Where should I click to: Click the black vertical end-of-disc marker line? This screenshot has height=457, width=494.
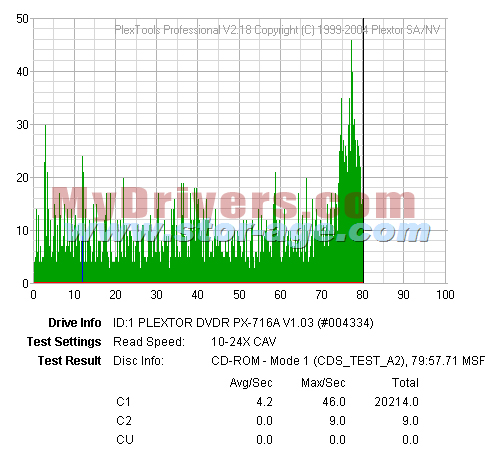pyautogui.click(x=363, y=151)
